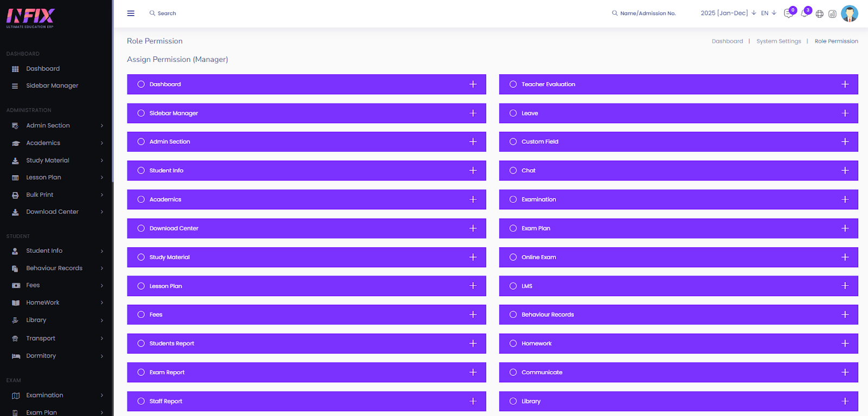Click the Study Material sidebar icon
Image resolution: width=868 pixels, height=416 pixels.
click(15, 161)
